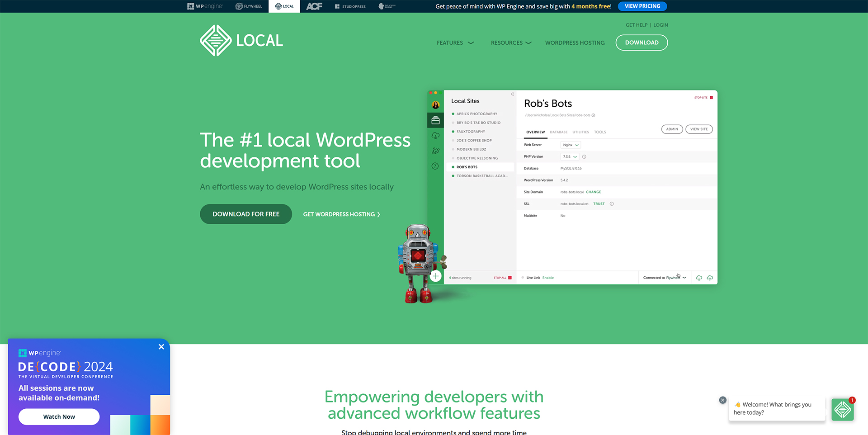
Task: Click the help question-mark icon in preview
Action: [x=435, y=166]
